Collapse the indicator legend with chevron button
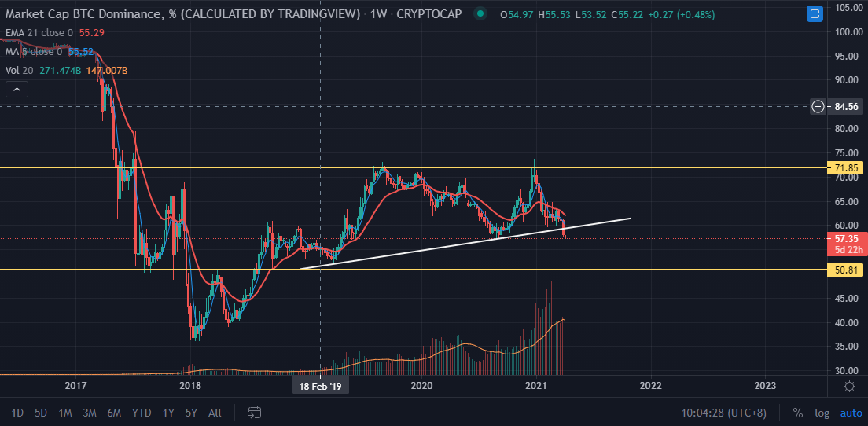 click(17, 89)
